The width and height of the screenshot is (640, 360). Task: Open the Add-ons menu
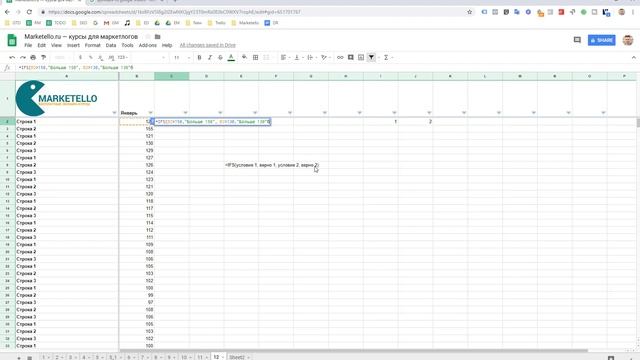point(147,45)
